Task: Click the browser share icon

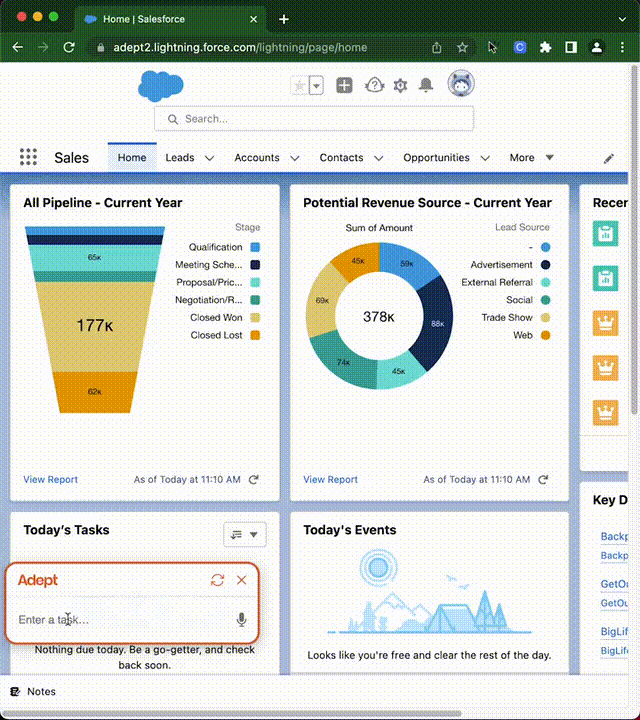Action: click(437, 47)
